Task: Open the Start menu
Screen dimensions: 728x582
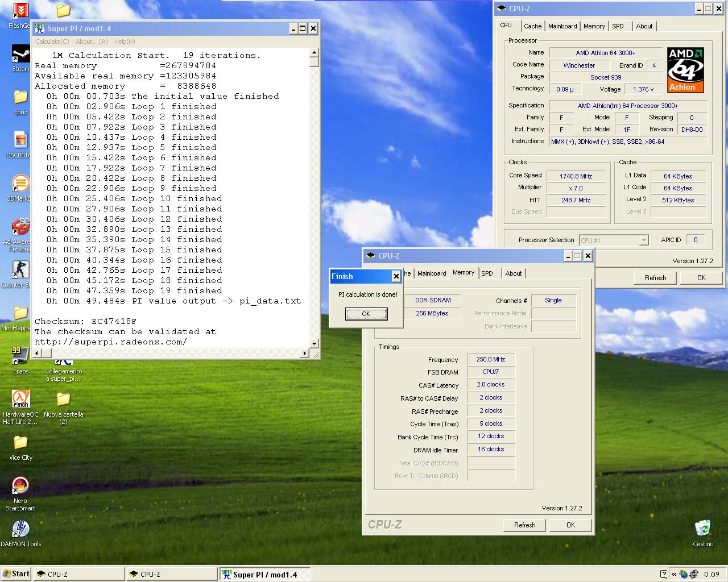Action: [16, 574]
